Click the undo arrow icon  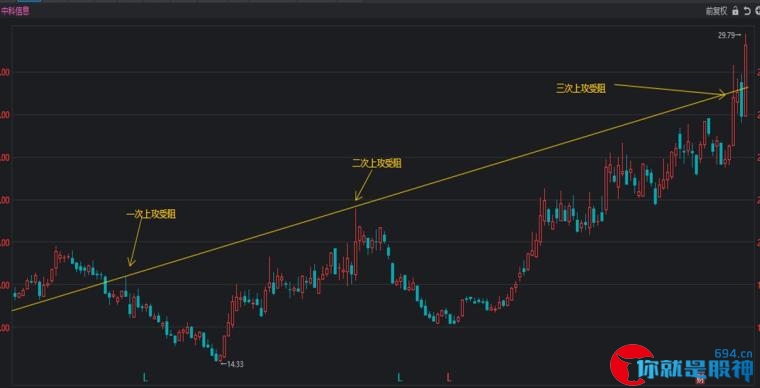tap(747, 11)
